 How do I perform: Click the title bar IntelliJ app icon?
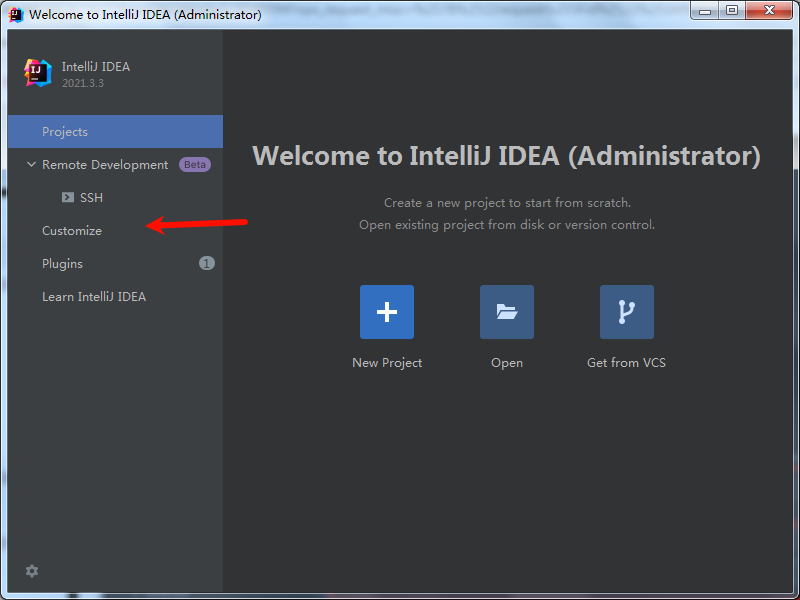coord(16,14)
